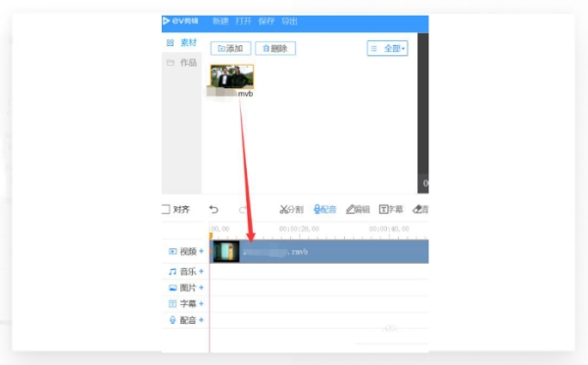Open the 配音 voice-over microphone tool
Image resolution: width=588 pixels, height=365 pixels.
click(x=324, y=209)
